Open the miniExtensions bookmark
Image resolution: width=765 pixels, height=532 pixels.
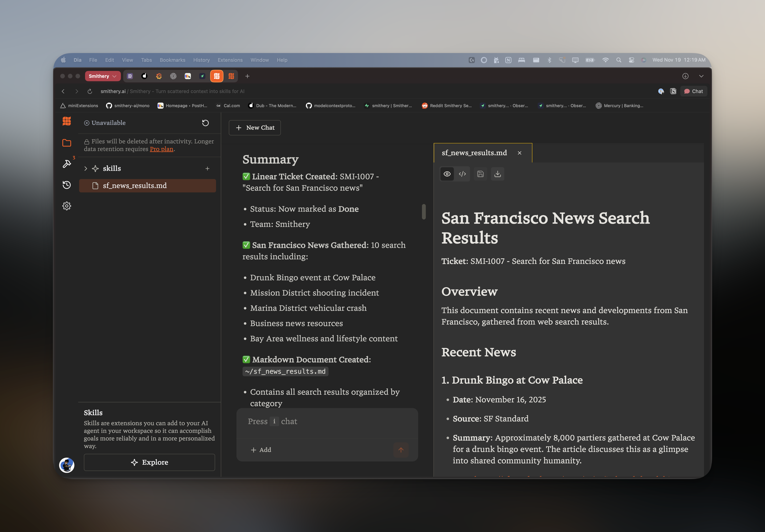point(79,106)
